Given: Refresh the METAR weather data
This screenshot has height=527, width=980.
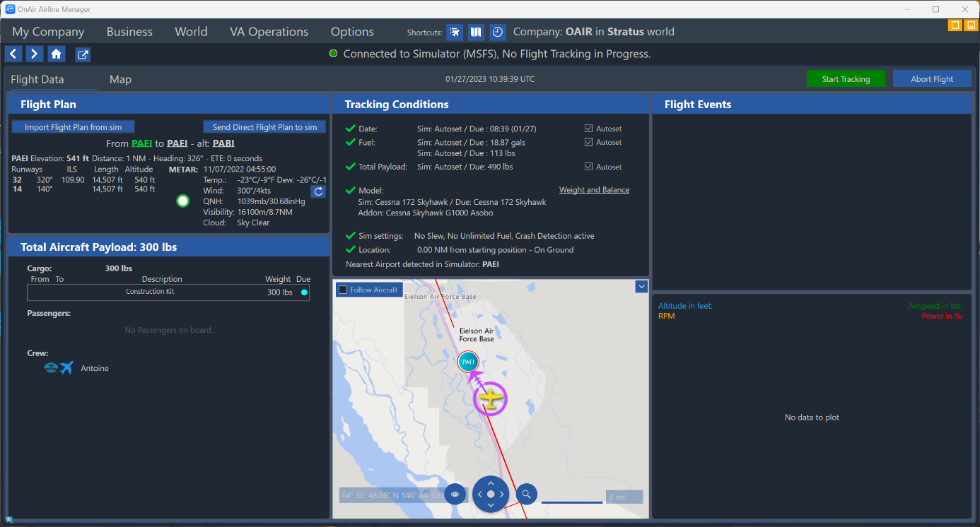Looking at the screenshot, I should click(x=318, y=191).
